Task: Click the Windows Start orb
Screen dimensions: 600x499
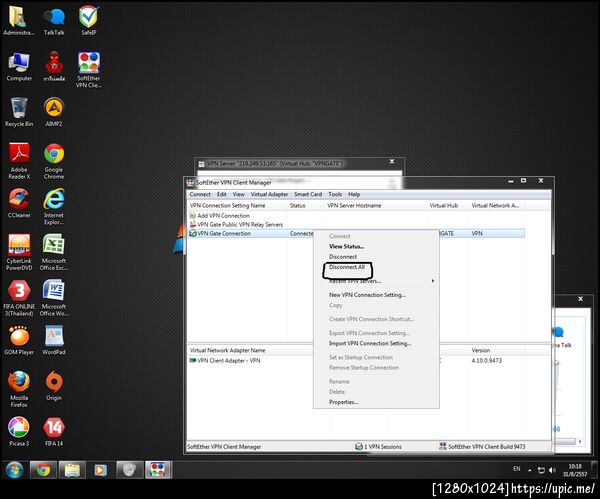Action: (14, 470)
